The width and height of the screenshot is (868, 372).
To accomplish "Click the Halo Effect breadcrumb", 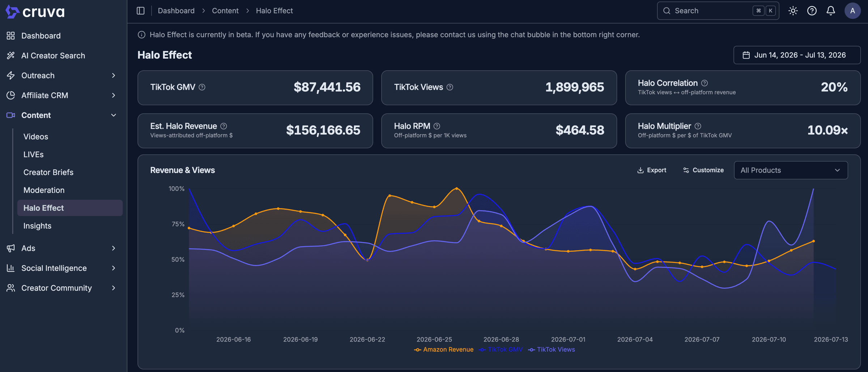I will (x=274, y=11).
